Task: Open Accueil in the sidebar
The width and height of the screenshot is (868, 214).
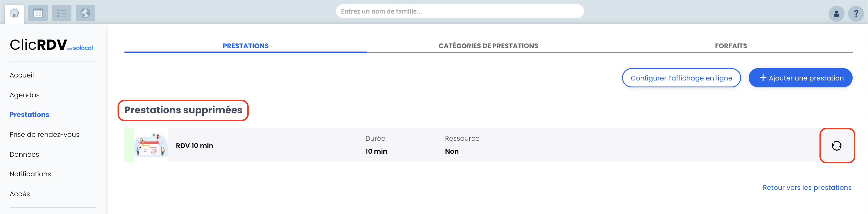Action: click(22, 75)
